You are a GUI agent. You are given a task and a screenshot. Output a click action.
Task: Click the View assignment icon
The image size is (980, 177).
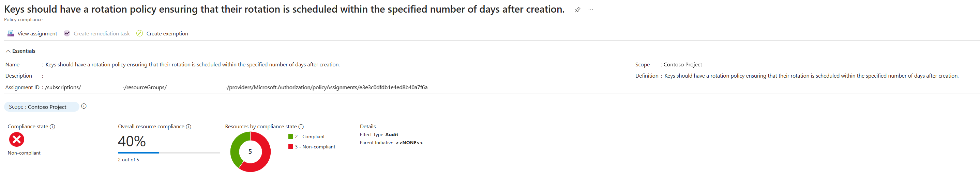tap(11, 33)
